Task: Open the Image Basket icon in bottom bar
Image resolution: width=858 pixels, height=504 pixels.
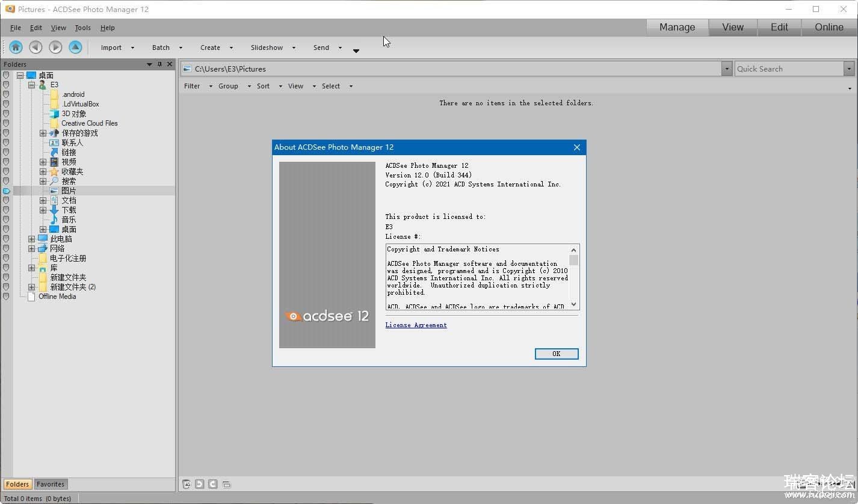Action: [187, 484]
